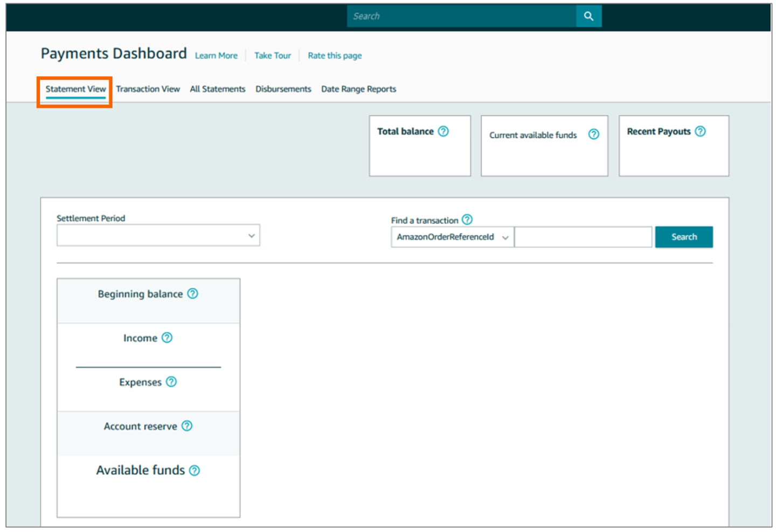The height and width of the screenshot is (532, 776).
Task: Start the Take Tour walkthrough
Action: [272, 55]
